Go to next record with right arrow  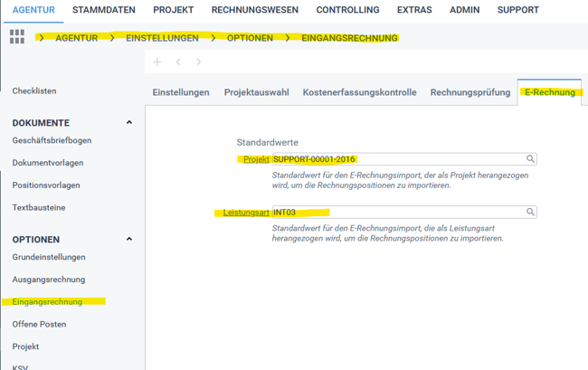click(199, 62)
